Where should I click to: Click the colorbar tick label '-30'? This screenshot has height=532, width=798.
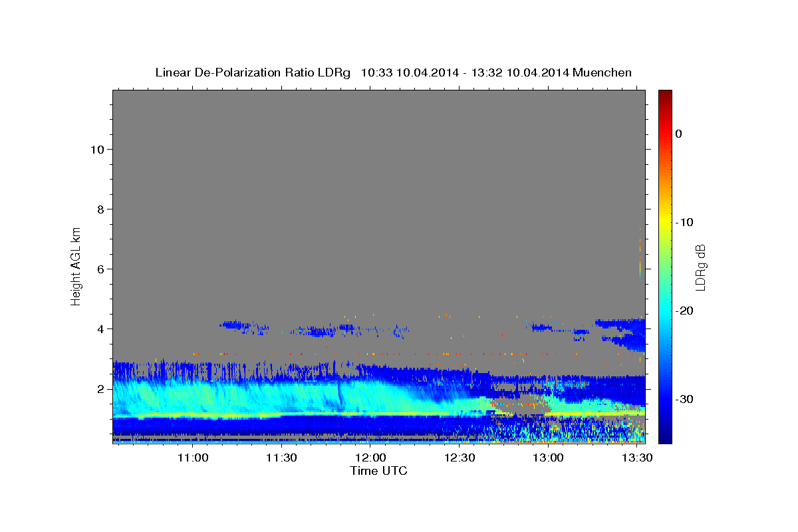[684, 399]
